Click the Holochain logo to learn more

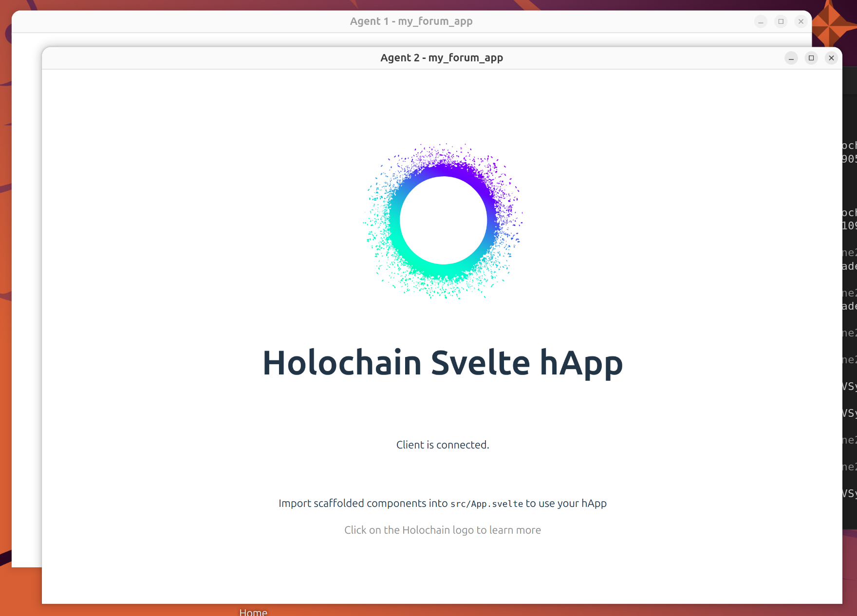[443, 221]
